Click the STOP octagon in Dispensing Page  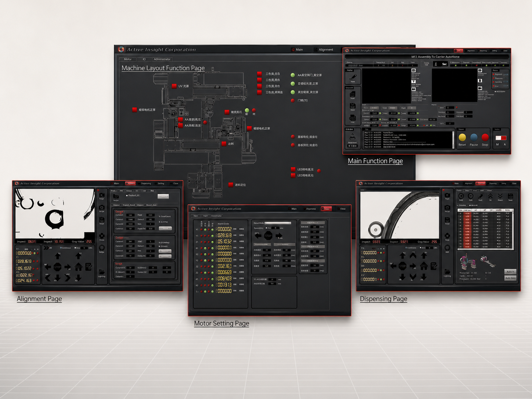(x=403, y=266)
